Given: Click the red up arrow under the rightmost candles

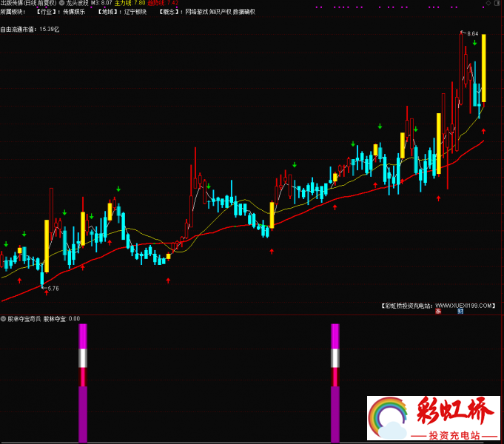Looking at the screenshot, I should pos(484,131).
